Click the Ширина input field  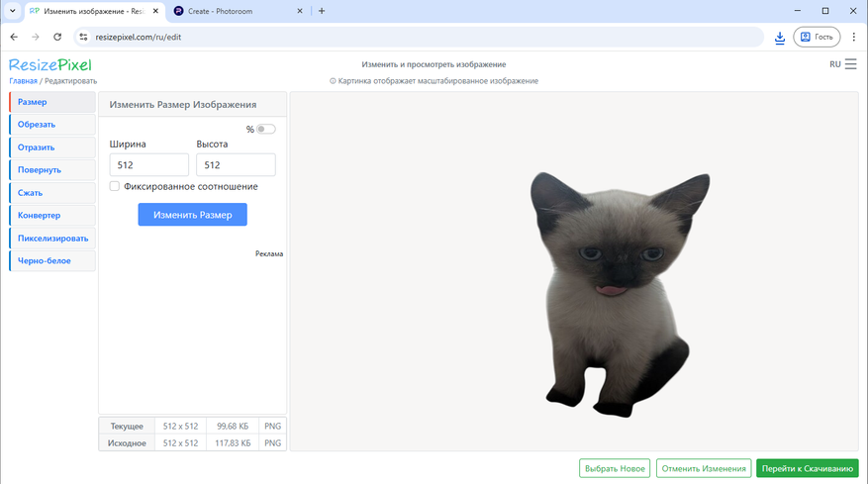(148, 165)
